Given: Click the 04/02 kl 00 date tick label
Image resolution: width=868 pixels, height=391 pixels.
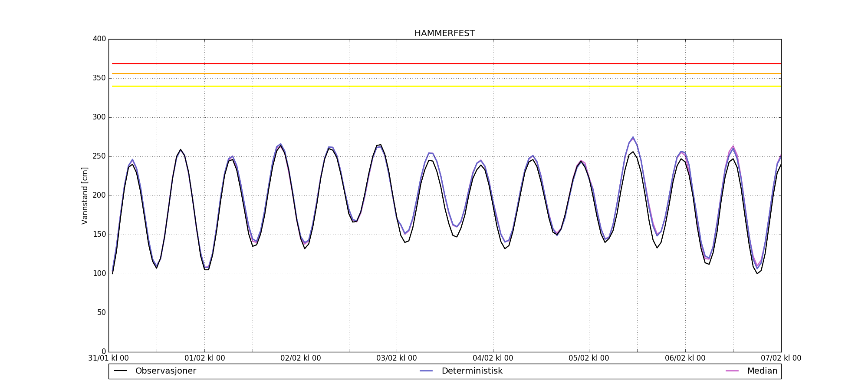Looking at the screenshot, I should 493,358.
